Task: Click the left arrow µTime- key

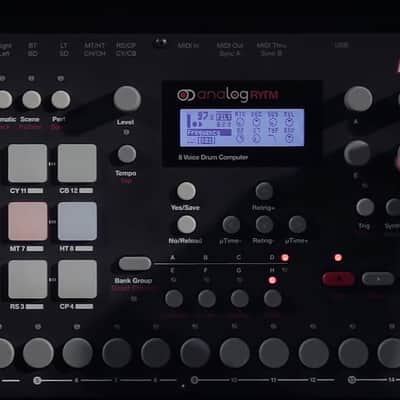Action: [x=231, y=224]
